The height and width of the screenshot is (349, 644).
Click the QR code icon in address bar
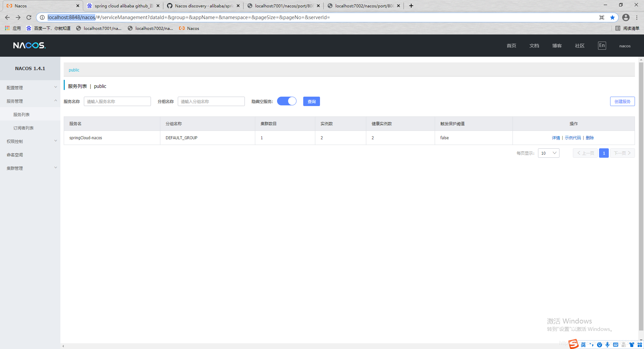click(x=602, y=17)
